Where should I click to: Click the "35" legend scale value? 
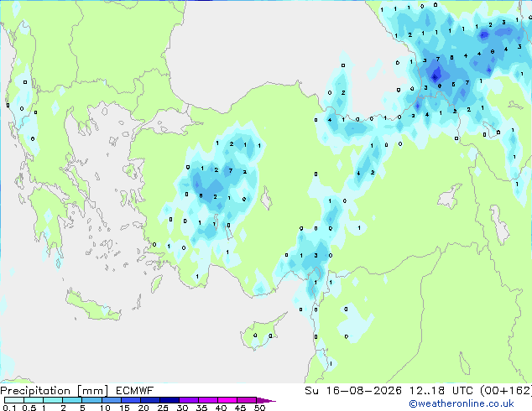click(201, 408)
